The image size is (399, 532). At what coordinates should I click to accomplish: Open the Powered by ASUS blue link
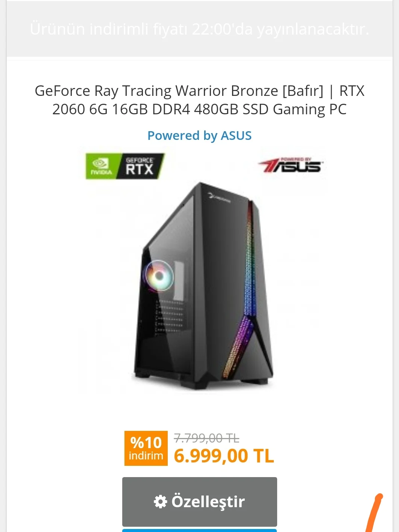tap(199, 135)
